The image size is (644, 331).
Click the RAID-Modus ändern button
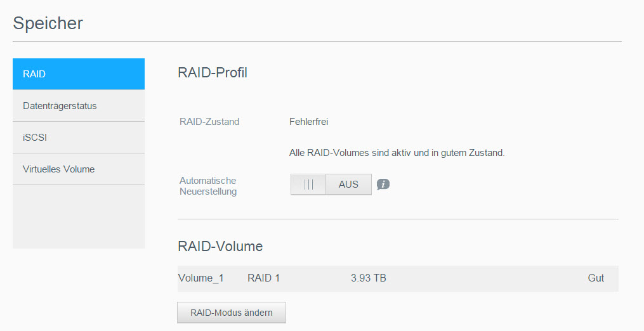coord(231,313)
